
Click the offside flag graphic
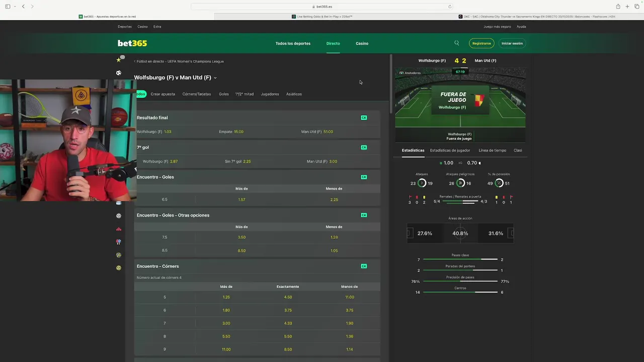[478, 100]
